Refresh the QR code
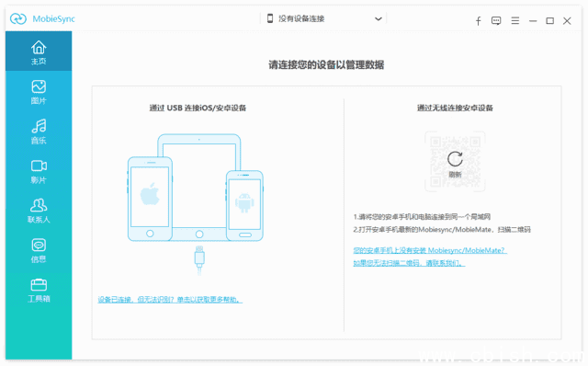588x366 pixels. (x=455, y=164)
